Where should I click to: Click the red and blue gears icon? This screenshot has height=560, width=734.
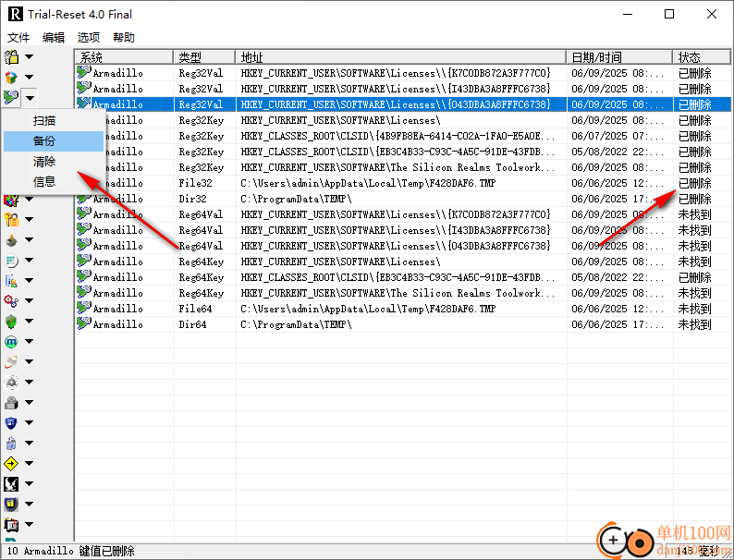point(11,301)
